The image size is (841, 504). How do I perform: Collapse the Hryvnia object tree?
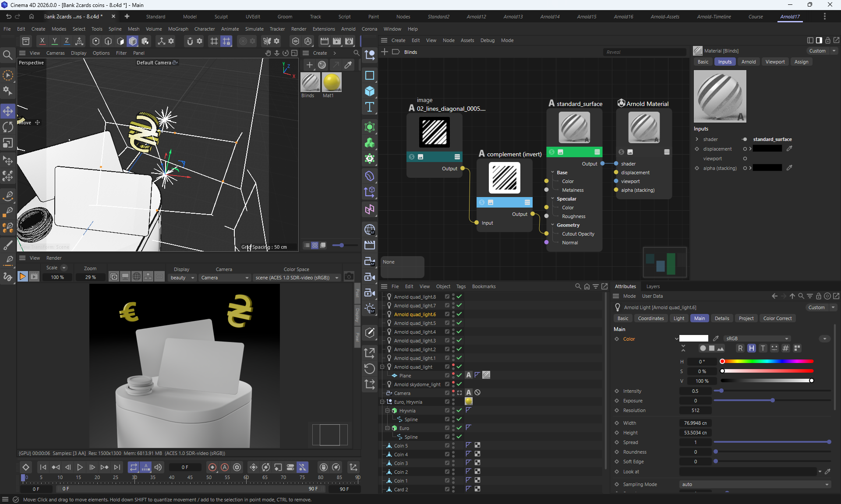387,411
